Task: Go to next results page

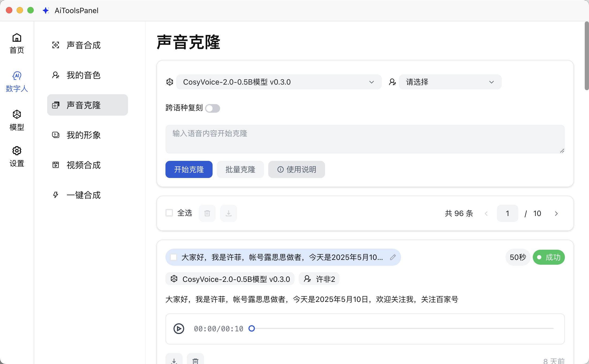Action: click(556, 213)
